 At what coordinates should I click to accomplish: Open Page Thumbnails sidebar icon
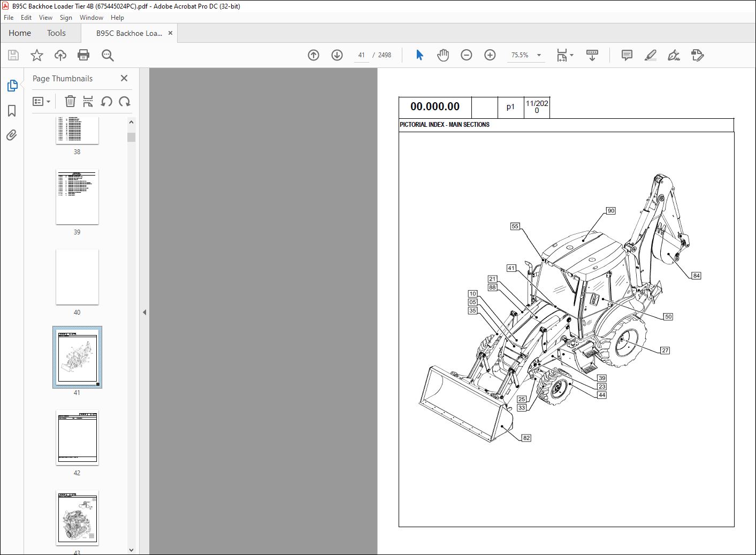[12, 86]
